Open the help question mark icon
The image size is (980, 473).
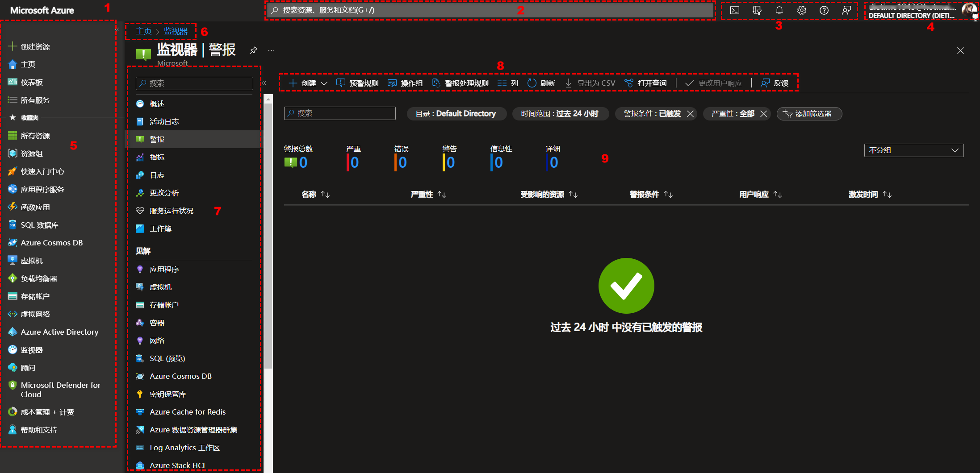coord(824,10)
